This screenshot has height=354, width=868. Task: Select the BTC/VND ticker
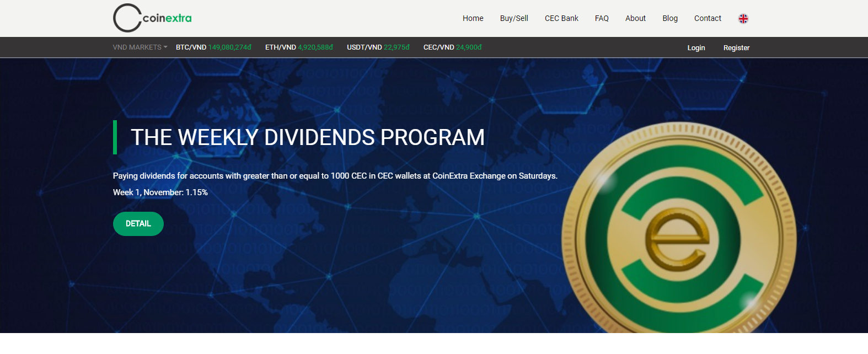point(213,47)
